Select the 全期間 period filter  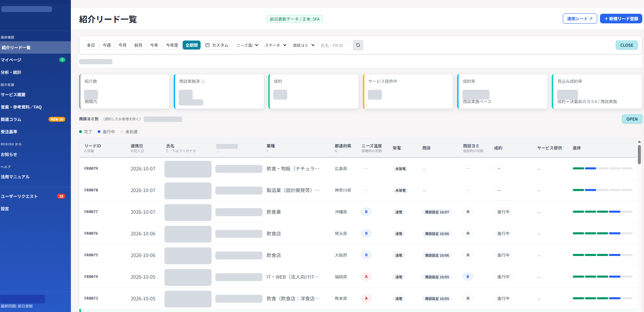192,45
